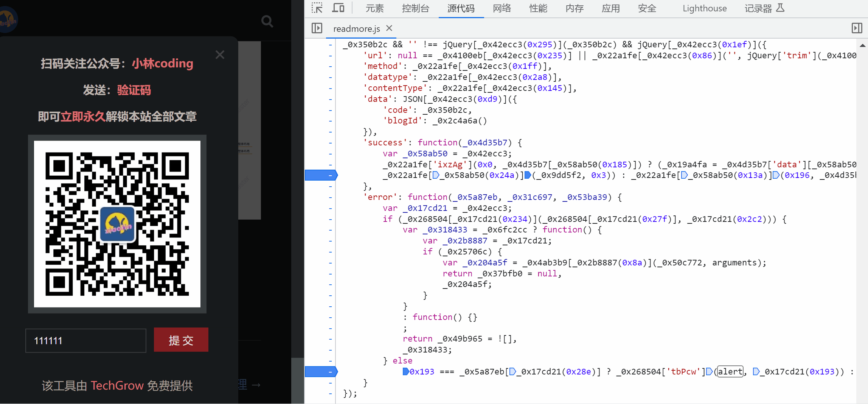
Task: Click the web page vertical scrollbar thumb
Action: tap(298, 381)
